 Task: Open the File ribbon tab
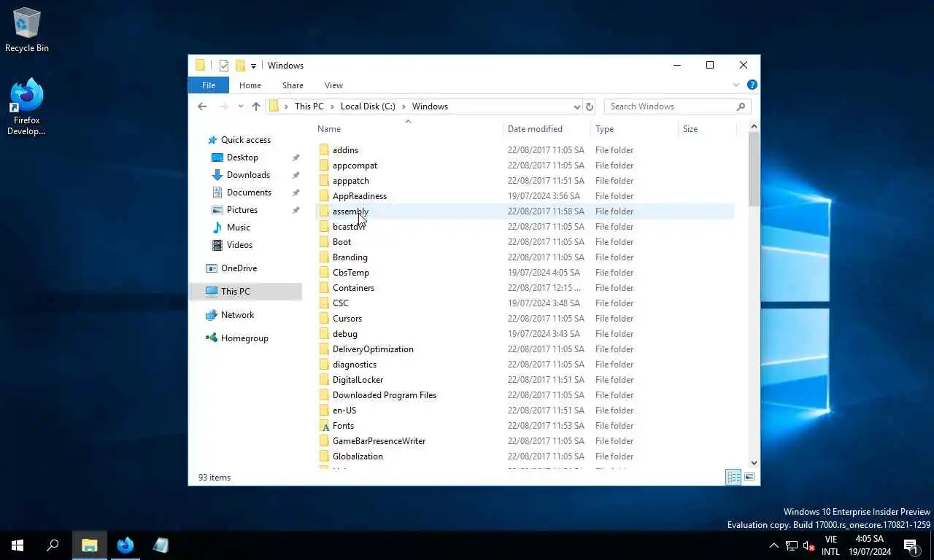(x=209, y=85)
